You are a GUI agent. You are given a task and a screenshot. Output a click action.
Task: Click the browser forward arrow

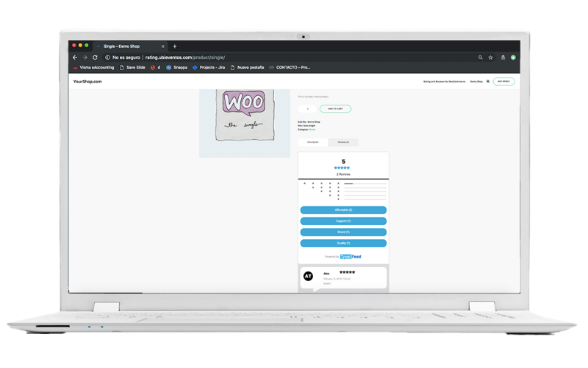(85, 57)
